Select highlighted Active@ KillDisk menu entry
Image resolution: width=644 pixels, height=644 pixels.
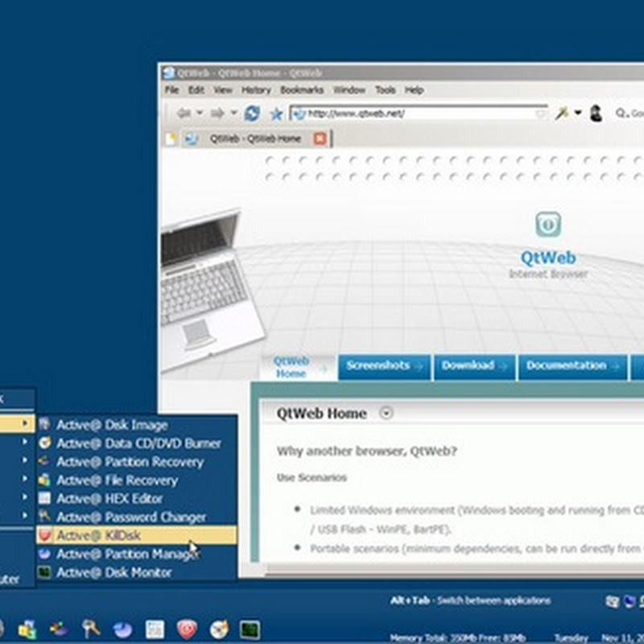click(137, 535)
